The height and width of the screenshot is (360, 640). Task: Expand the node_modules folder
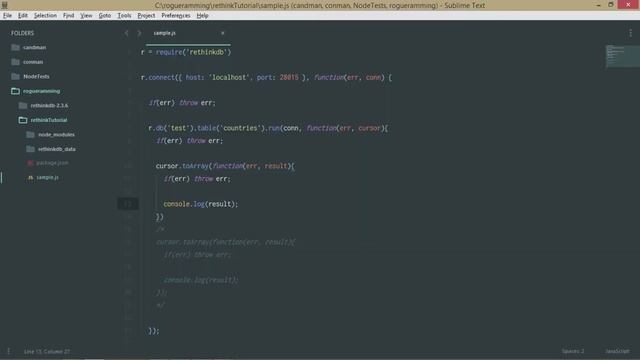click(x=56, y=134)
